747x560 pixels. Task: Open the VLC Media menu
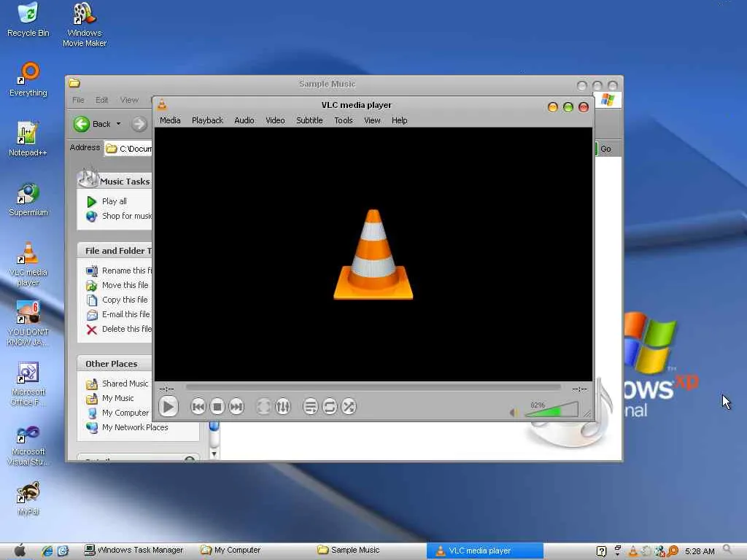[170, 120]
